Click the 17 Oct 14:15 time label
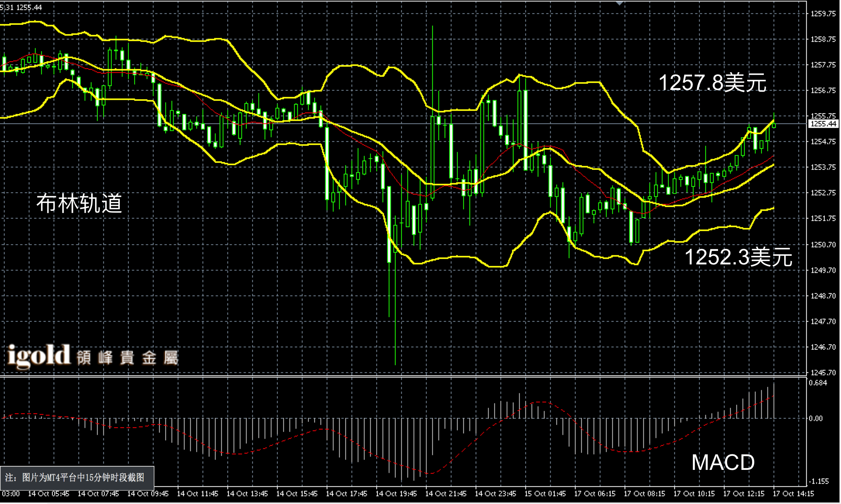 coord(793,494)
